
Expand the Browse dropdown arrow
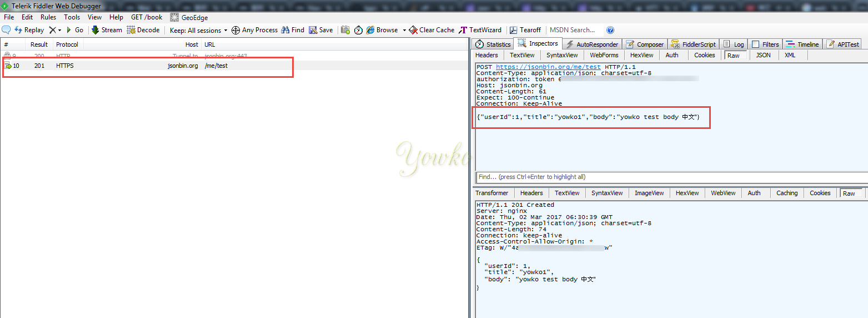(404, 31)
